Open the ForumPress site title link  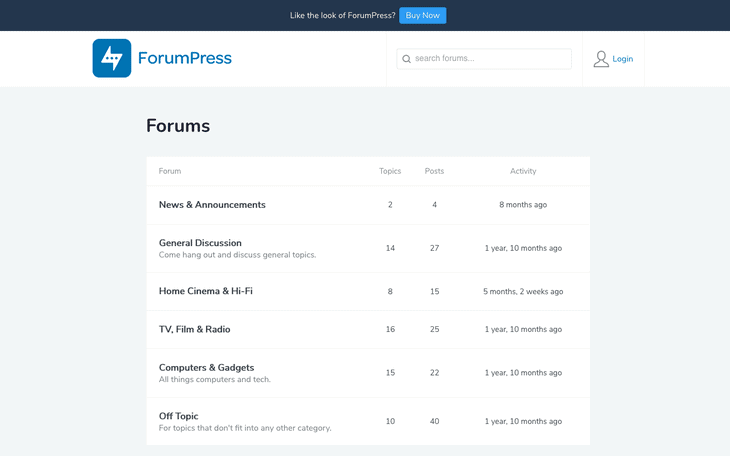pos(184,58)
